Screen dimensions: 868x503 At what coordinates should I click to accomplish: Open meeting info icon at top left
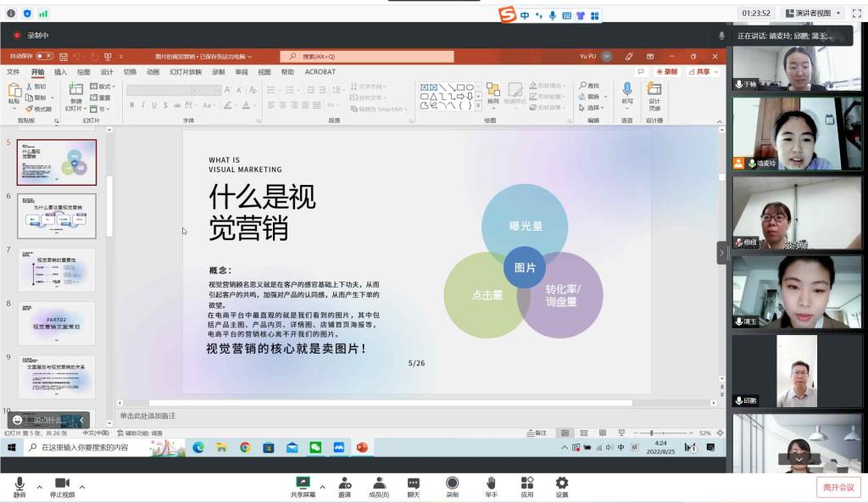click(x=11, y=14)
